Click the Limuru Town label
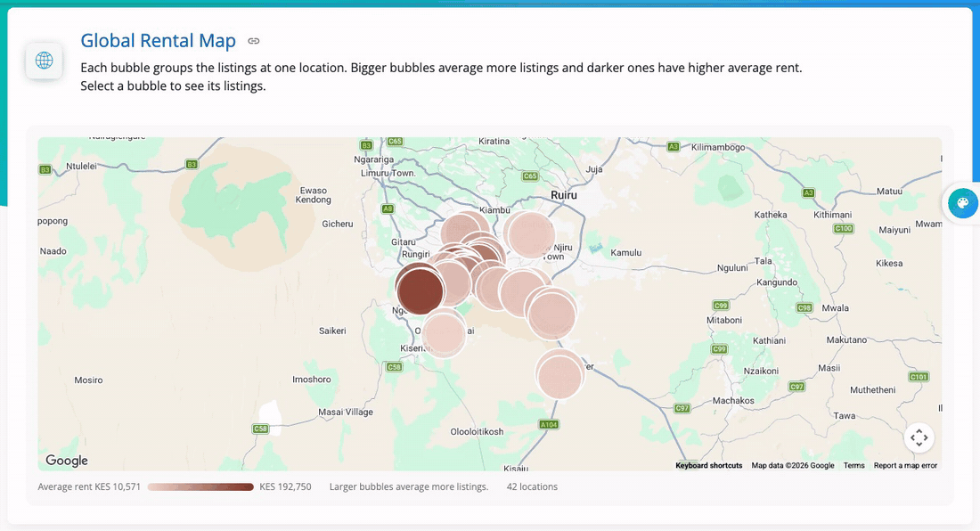The height and width of the screenshot is (531, 980). 388,173
